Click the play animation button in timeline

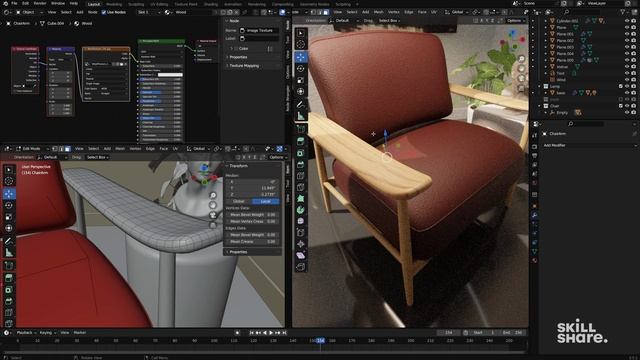pyautogui.click(x=271, y=333)
